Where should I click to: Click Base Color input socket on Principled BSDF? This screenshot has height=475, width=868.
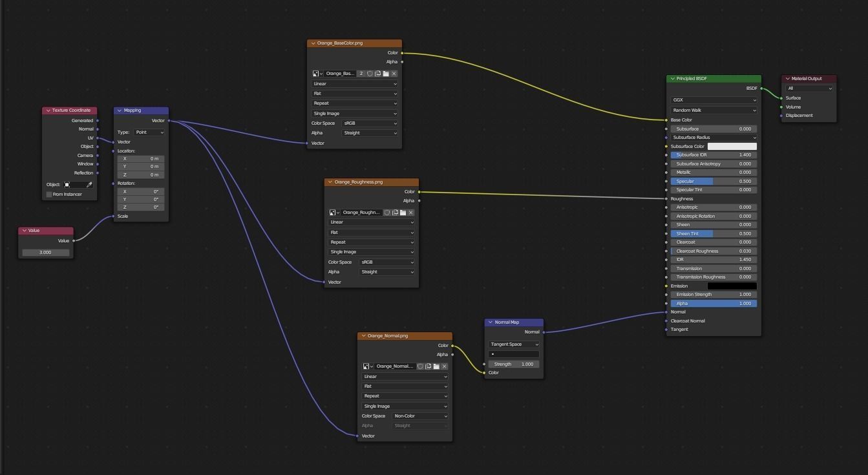coord(666,120)
